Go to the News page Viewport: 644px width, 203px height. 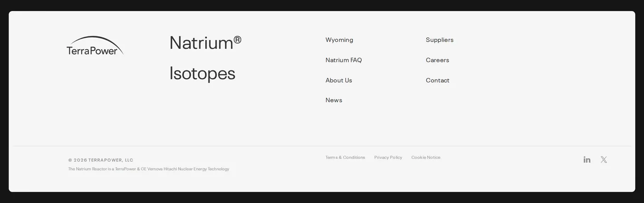pos(334,100)
